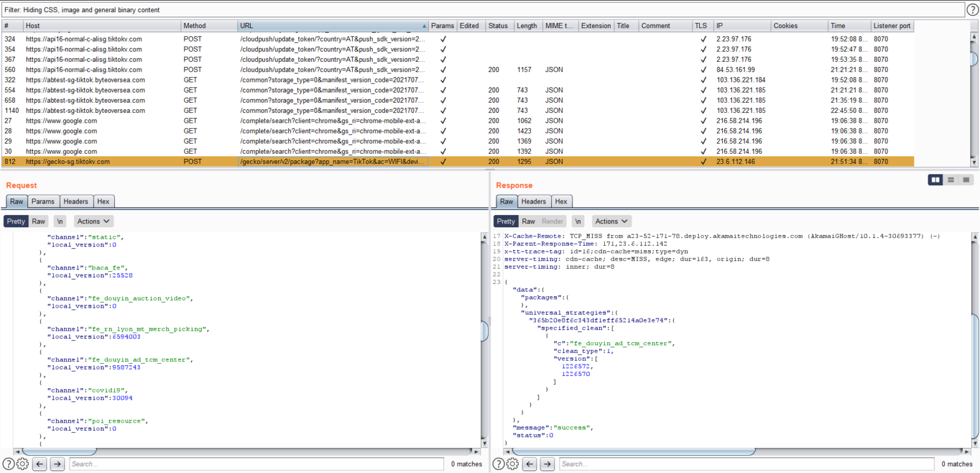This screenshot has height=473, width=980.
Task: Select the combined tabbed layout icon
Action: pyautogui.click(x=966, y=180)
